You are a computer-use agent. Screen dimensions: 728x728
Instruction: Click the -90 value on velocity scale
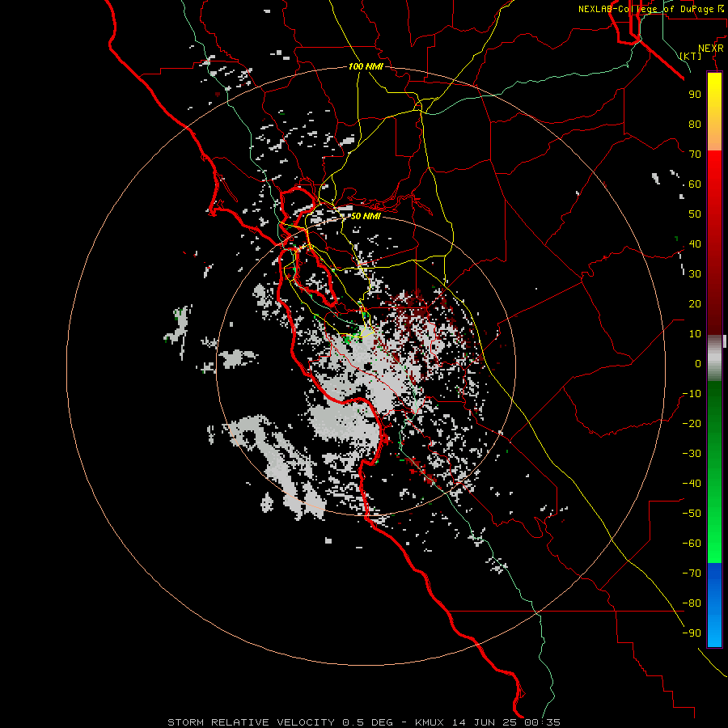tap(692, 633)
